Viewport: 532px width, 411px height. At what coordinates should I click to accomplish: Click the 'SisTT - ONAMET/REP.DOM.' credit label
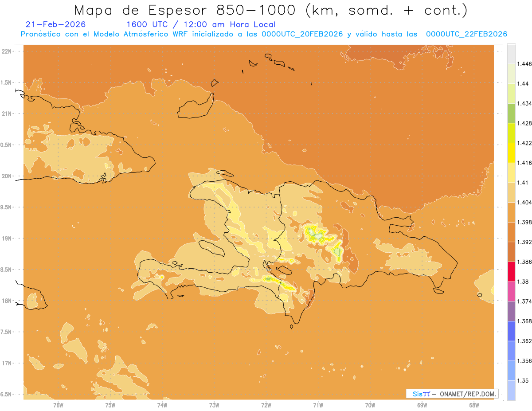(x=452, y=394)
